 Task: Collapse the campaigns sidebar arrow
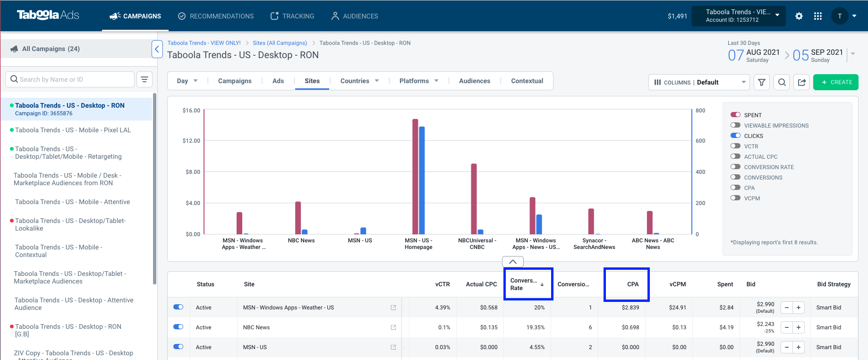[157, 49]
